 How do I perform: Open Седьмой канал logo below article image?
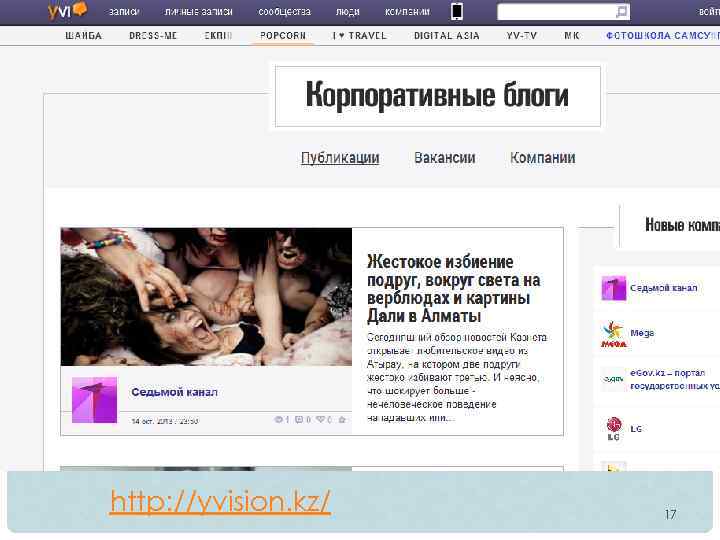(95, 400)
